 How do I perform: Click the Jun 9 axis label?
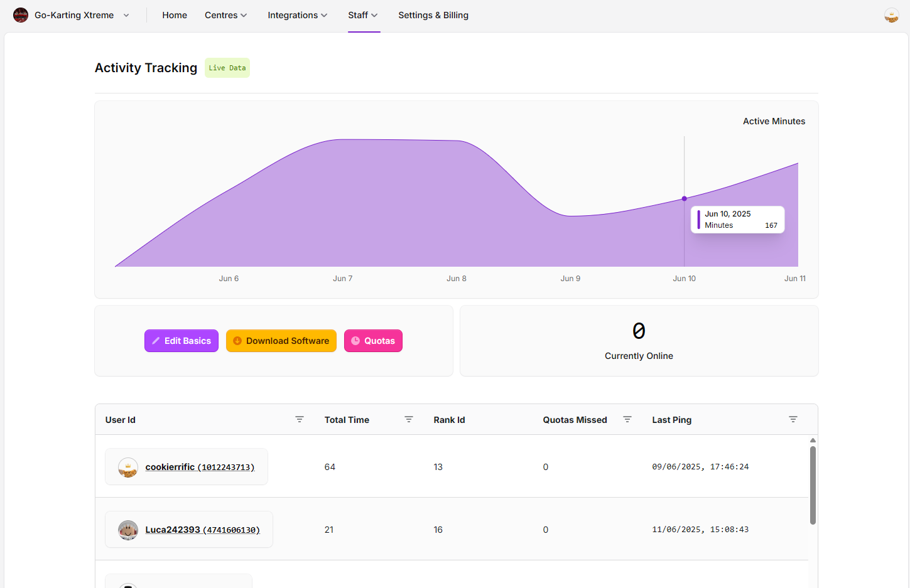(x=570, y=279)
